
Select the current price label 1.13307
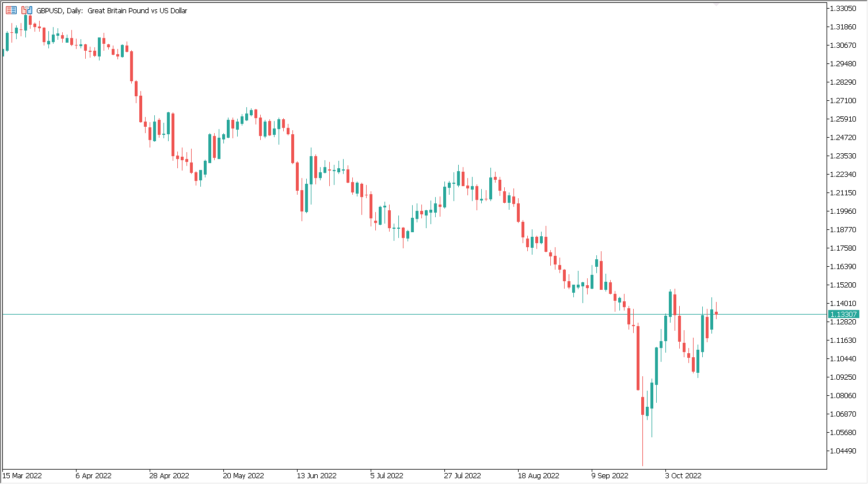coord(843,314)
